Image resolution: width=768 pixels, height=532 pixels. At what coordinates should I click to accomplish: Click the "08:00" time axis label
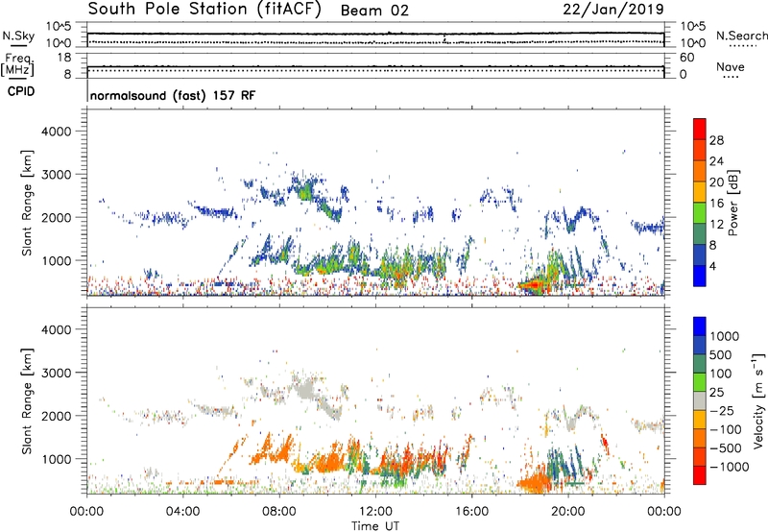(278, 512)
